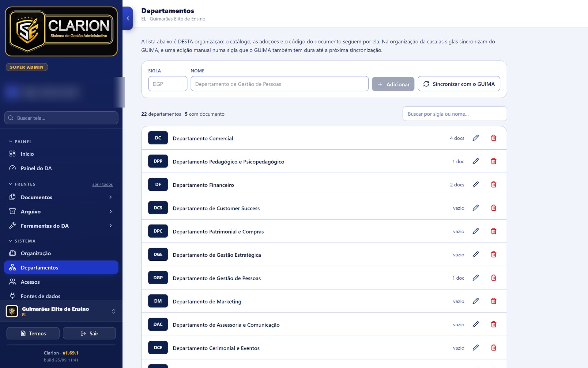Image resolution: width=588 pixels, height=368 pixels.
Task: Open the Guimarães Elite de Ensino organization switcher
Action: pyautogui.click(x=61, y=311)
